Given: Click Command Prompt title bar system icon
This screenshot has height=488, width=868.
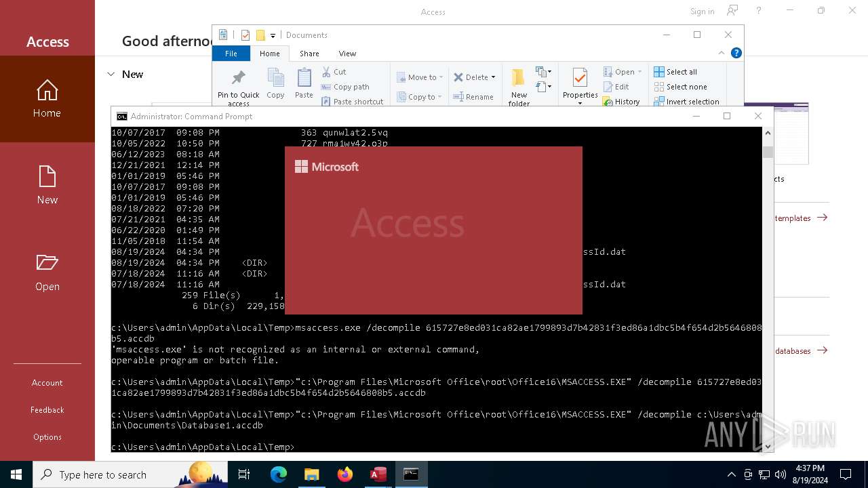Looking at the screenshot, I should [122, 117].
